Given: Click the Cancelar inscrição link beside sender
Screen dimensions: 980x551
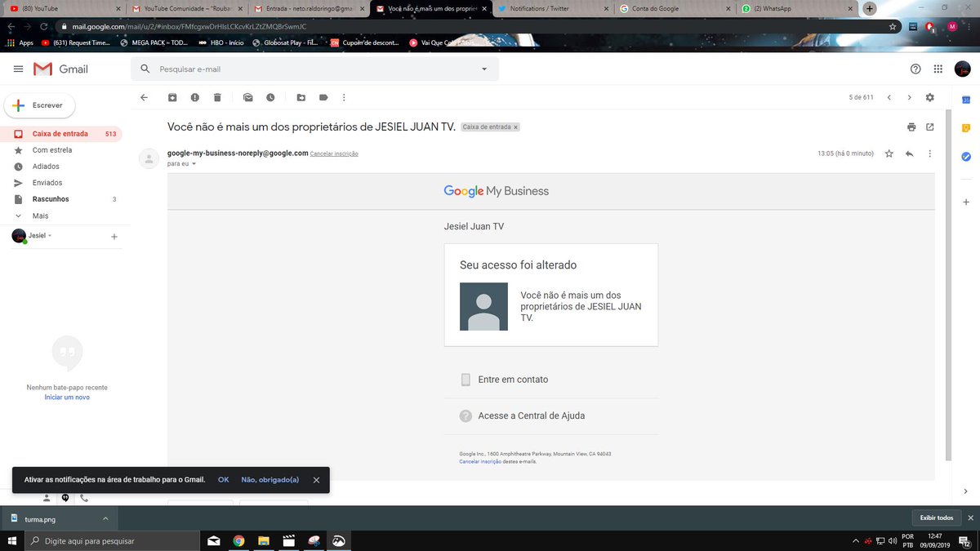Looking at the screenshot, I should [x=334, y=153].
